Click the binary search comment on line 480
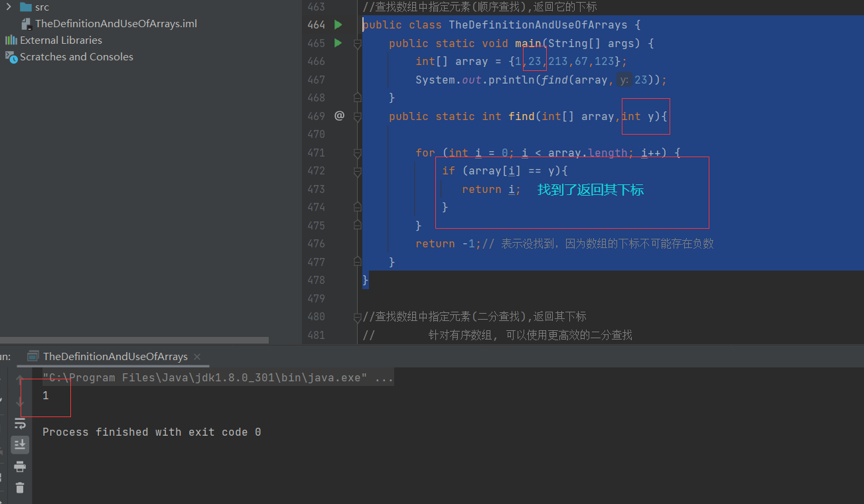Image resolution: width=864 pixels, height=504 pixels. [474, 316]
